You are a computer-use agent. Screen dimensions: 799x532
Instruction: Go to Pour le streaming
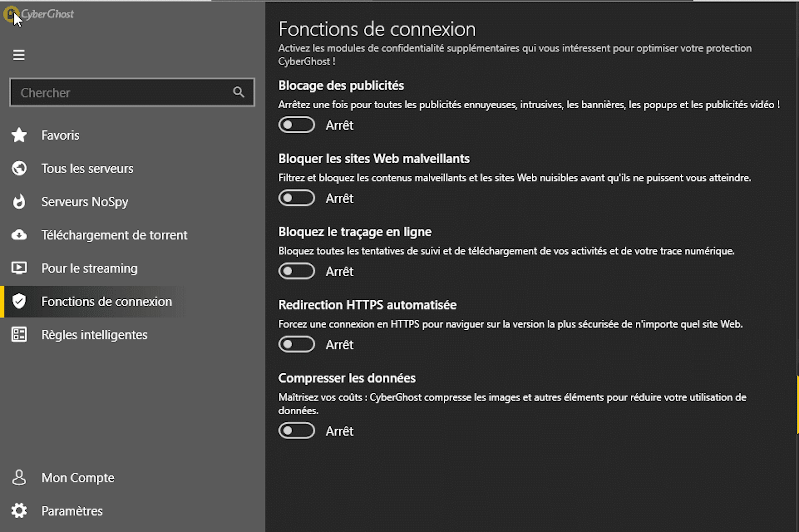click(x=89, y=268)
